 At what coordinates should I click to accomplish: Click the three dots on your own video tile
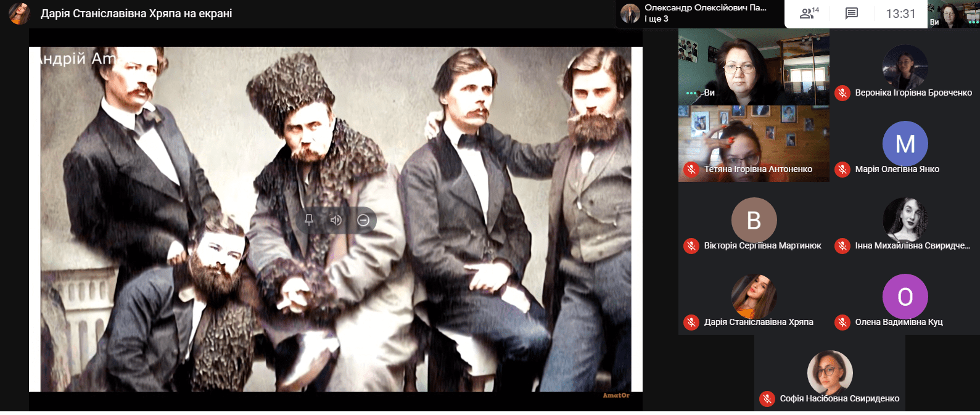[691, 93]
